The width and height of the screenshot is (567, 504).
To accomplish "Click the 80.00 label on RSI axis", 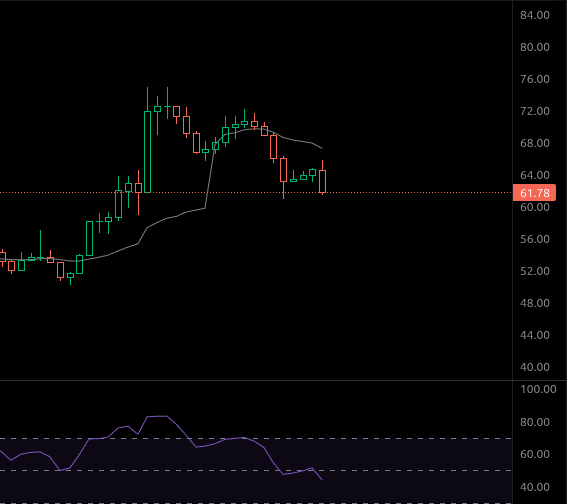I will click(535, 422).
